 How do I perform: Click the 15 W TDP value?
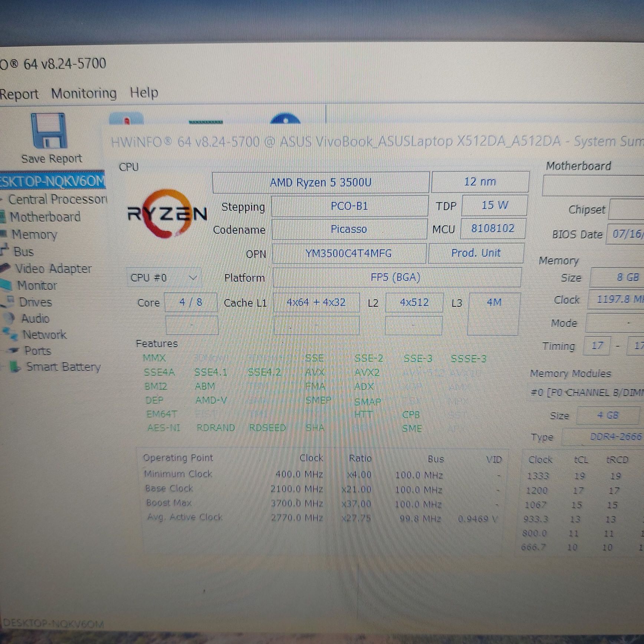pos(494,205)
